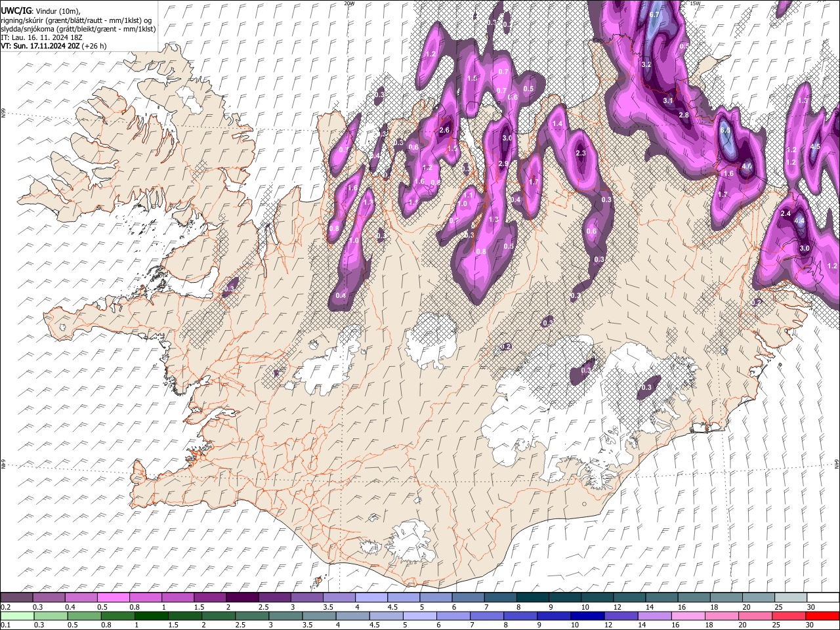Select the 'slydda/snjókoma' legend description line
This screenshot has height=630, width=840.
pos(78,29)
